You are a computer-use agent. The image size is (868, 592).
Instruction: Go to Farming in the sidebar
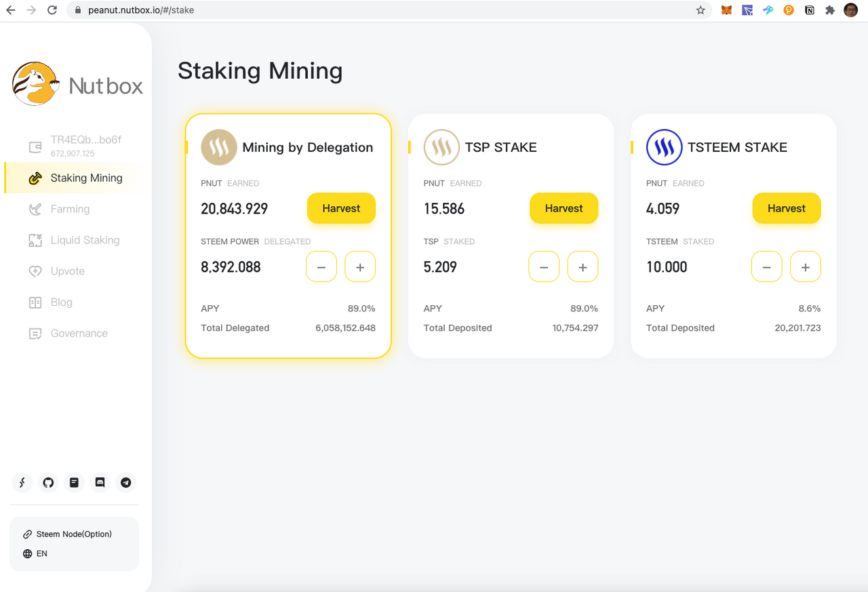pyautogui.click(x=70, y=209)
